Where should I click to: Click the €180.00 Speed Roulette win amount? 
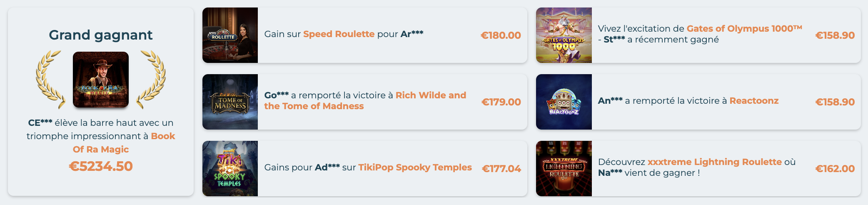501,35
